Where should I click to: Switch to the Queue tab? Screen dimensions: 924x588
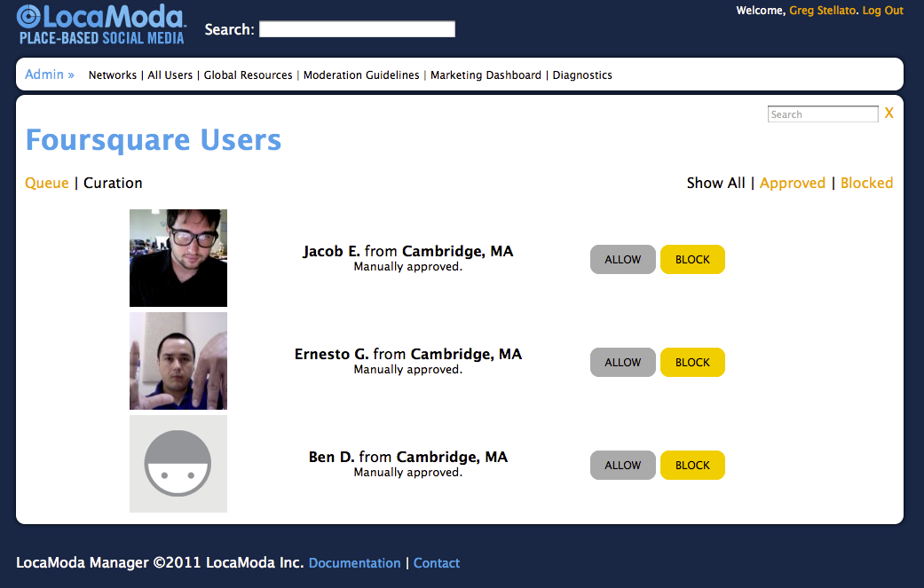(47, 183)
